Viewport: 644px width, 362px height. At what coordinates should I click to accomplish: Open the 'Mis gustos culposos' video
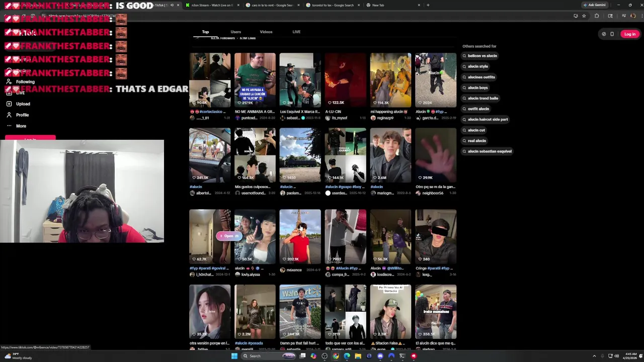coord(255,155)
